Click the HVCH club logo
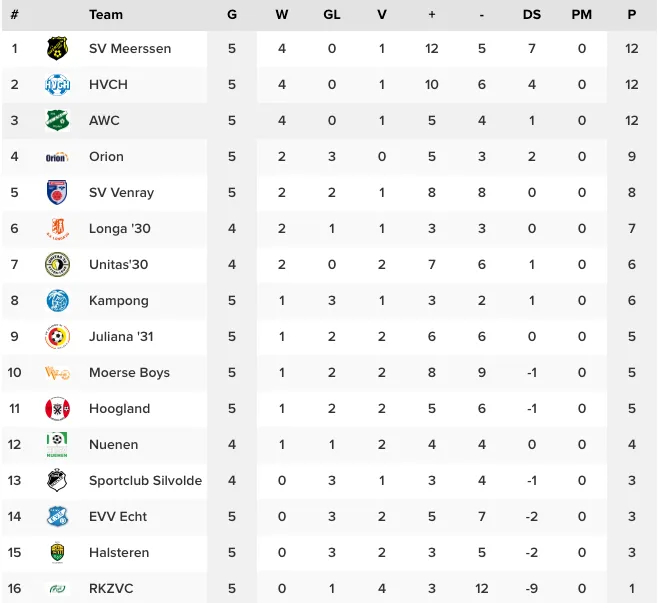658x603 pixels. [x=57, y=85]
